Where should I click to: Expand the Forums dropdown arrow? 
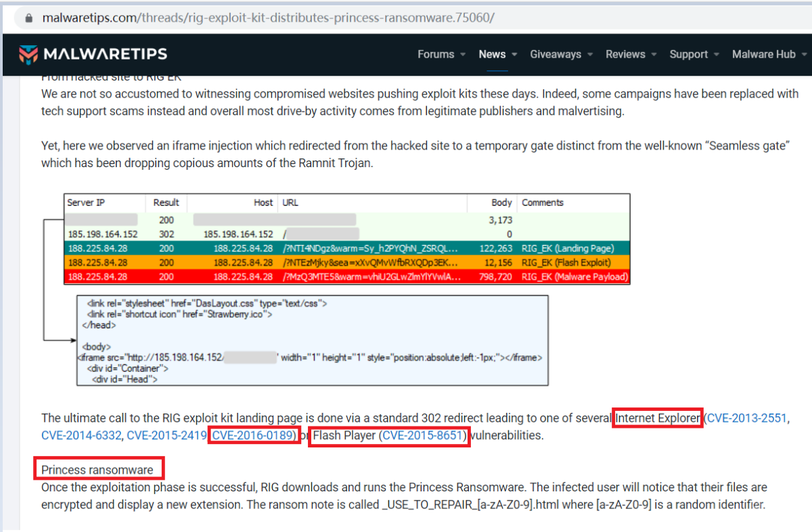463,55
